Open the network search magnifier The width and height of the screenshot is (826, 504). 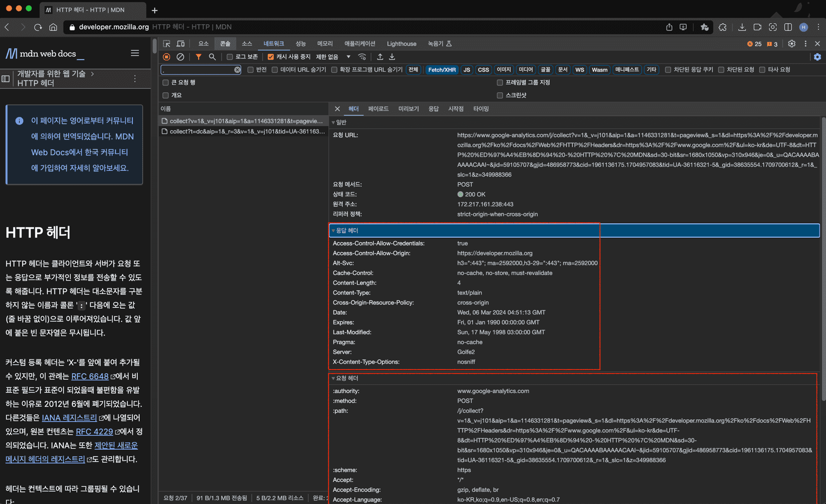click(212, 57)
